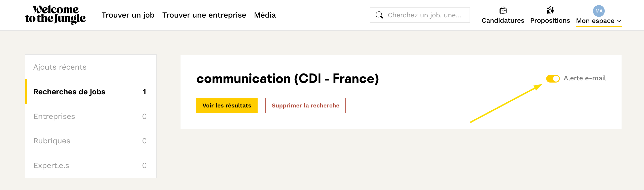The width and height of the screenshot is (644, 190).
Task: Open Trouver une entreprise menu
Action: 204,15
